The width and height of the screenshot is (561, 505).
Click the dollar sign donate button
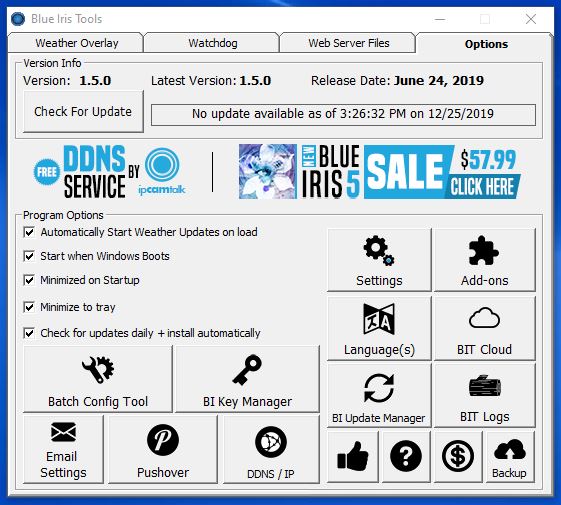click(458, 457)
